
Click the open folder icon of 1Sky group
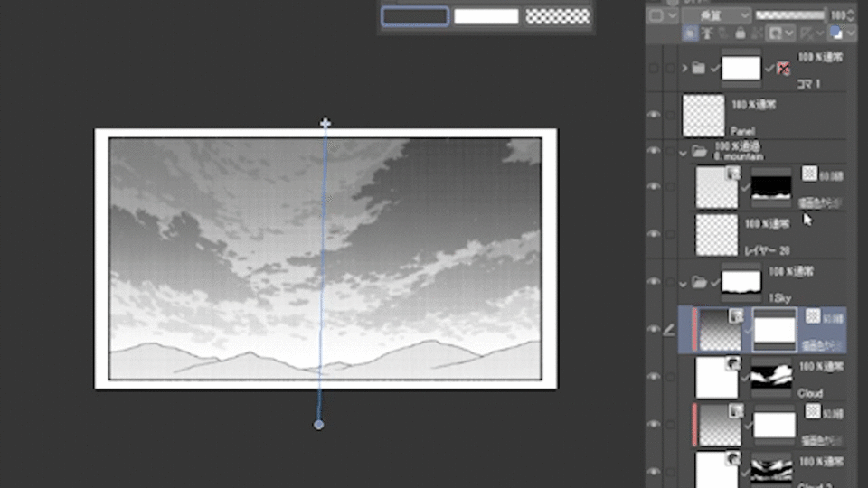click(x=700, y=283)
